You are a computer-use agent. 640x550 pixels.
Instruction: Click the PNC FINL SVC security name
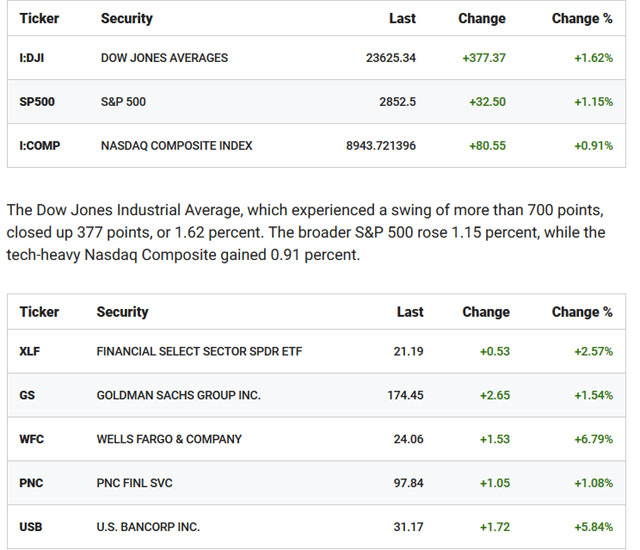click(x=134, y=483)
